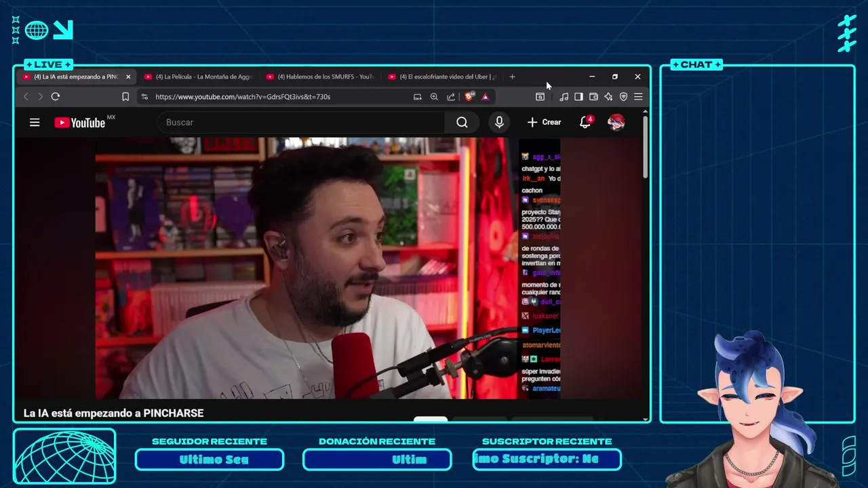Open the Crear button on YouTube
Screen dimensions: 868x488
[x=544, y=123]
